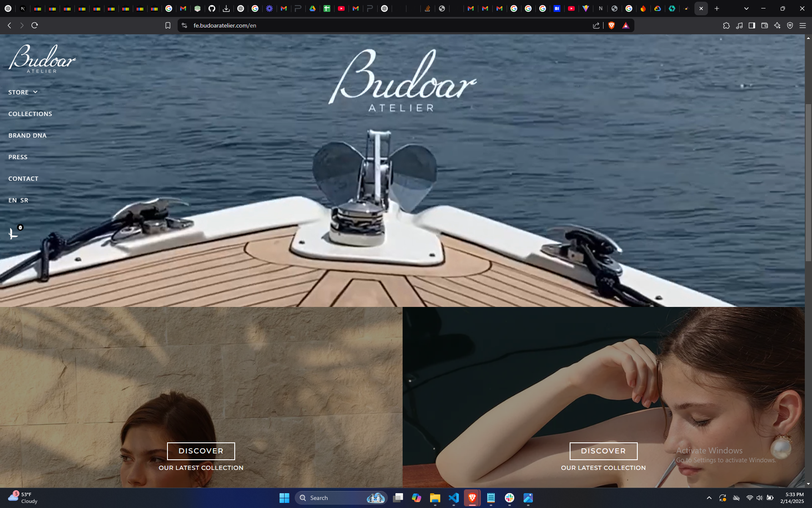Click the Brave Shields lion icon
812x508 pixels.
coord(612,25)
